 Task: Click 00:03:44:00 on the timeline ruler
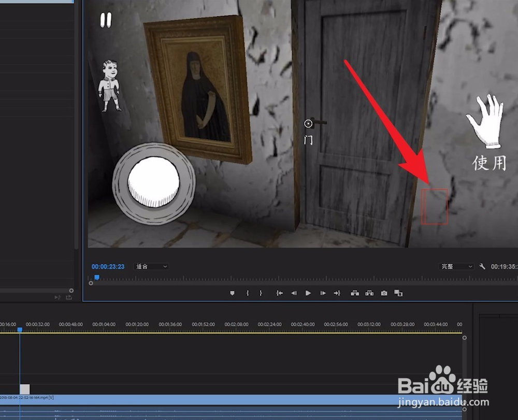[436, 325]
